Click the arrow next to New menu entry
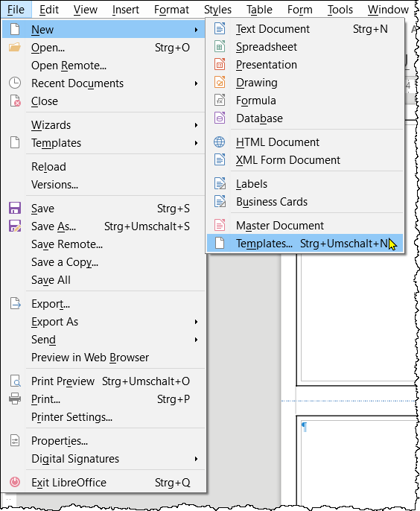This screenshot has width=420, height=511. [x=196, y=30]
